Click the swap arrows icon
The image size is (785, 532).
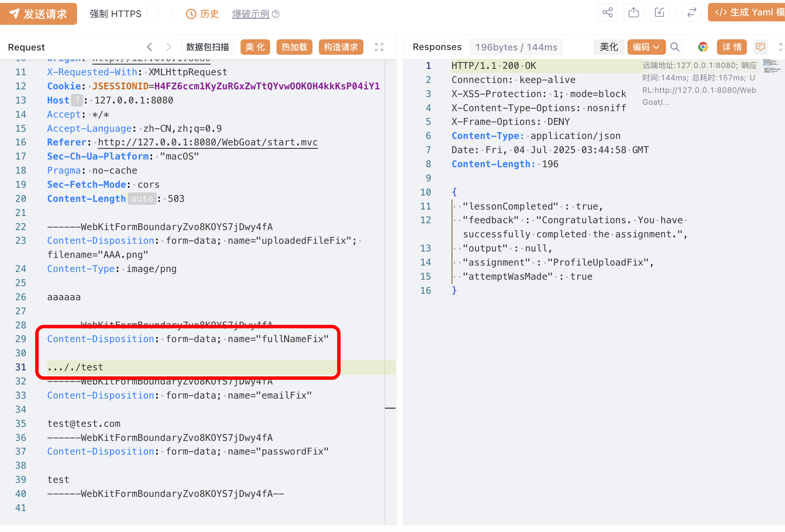pos(692,12)
